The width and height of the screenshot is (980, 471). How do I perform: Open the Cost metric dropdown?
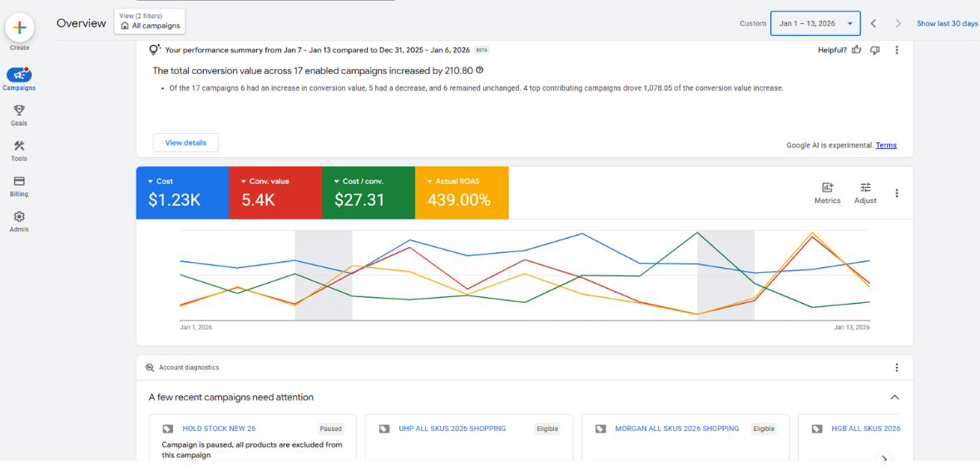pyautogui.click(x=151, y=181)
